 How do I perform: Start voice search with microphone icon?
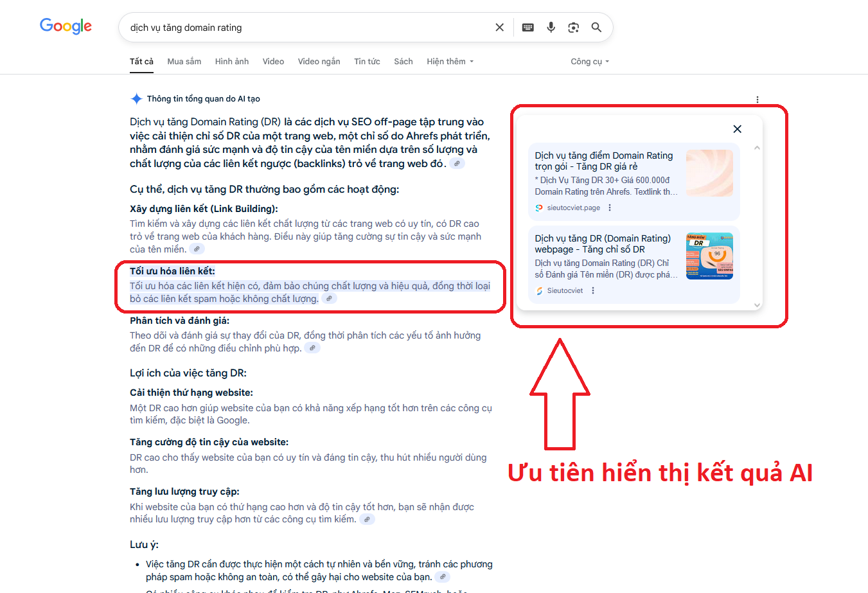click(551, 28)
